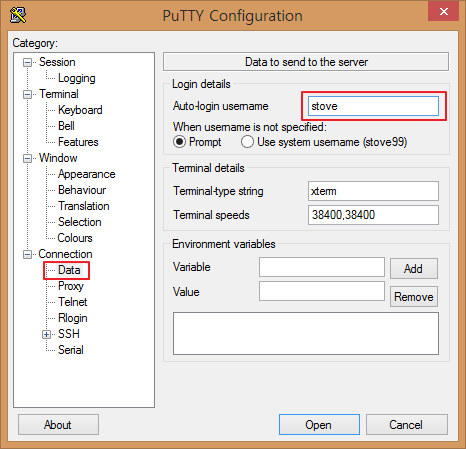Click the Cancel button
This screenshot has height=449, width=466.
(x=407, y=425)
